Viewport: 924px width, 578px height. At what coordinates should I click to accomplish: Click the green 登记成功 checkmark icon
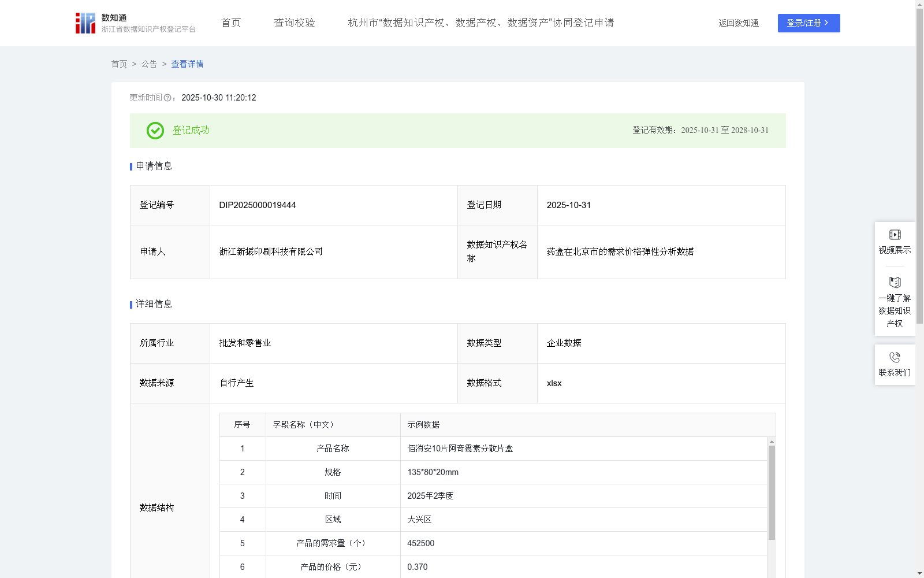(155, 131)
